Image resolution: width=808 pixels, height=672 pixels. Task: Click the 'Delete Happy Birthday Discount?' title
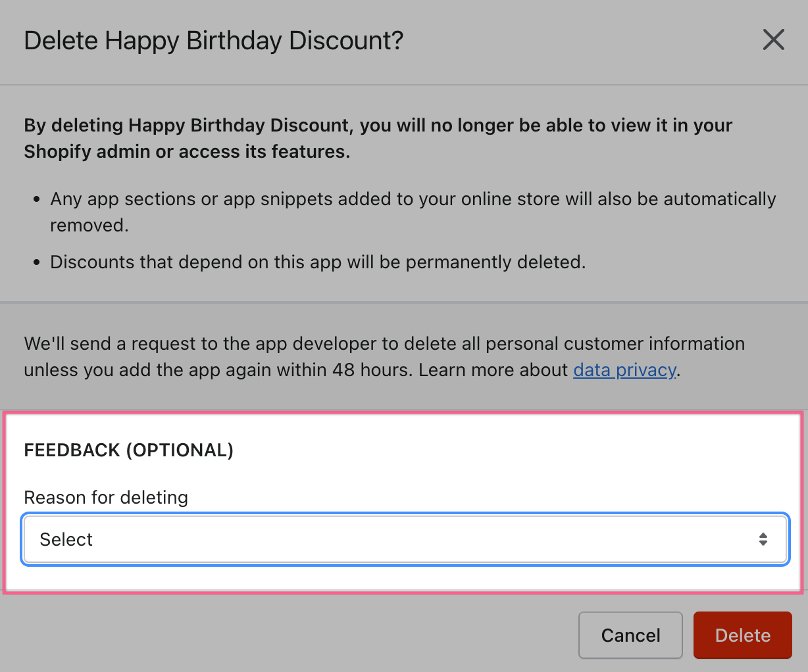pyautogui.click(x=214, y=41)
